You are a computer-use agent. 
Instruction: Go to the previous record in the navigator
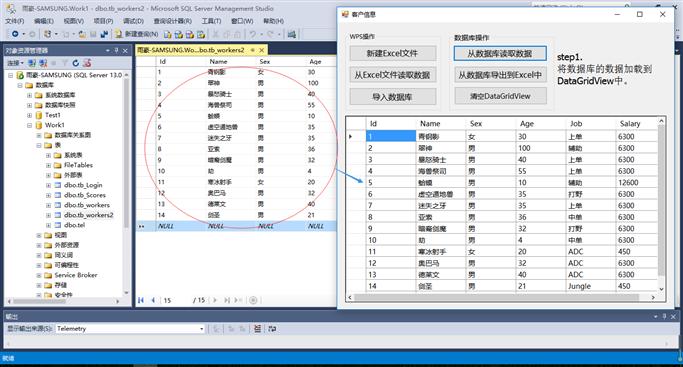pyautogui.click(x=153, y=300)
